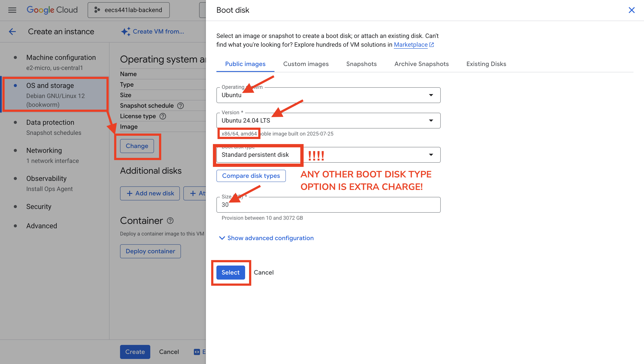Switch to the Existing Disks tab
This screenshot has height=364, width=644.
(486, 64)
